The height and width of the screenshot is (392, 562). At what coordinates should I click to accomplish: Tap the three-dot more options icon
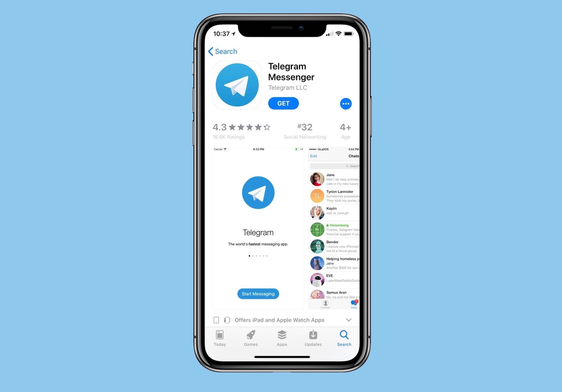[346, 104]
